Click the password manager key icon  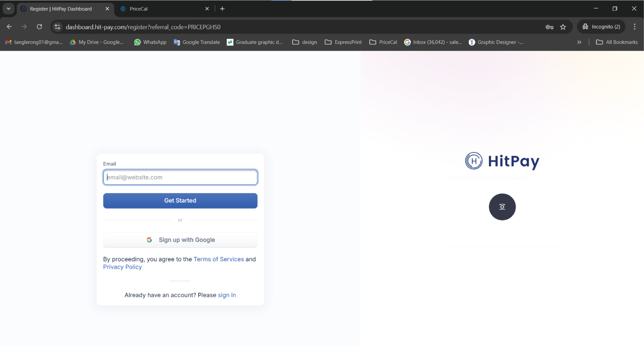click(x=549, y=26)
